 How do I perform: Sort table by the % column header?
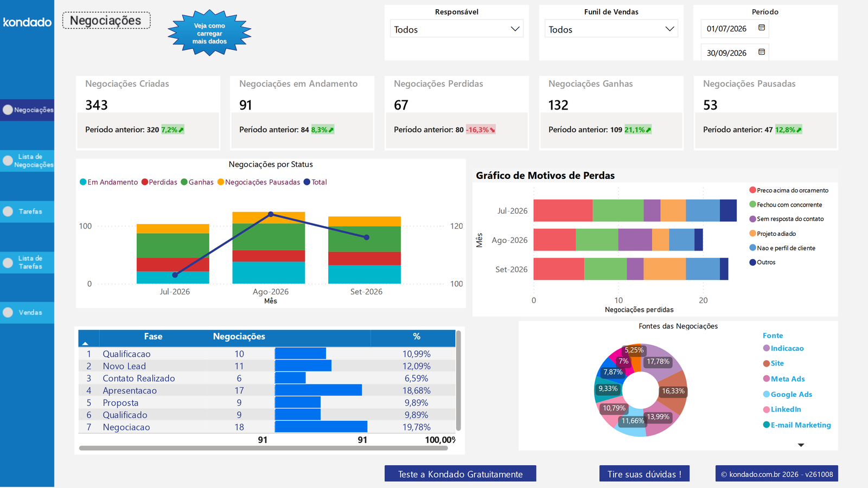(417, 337)
